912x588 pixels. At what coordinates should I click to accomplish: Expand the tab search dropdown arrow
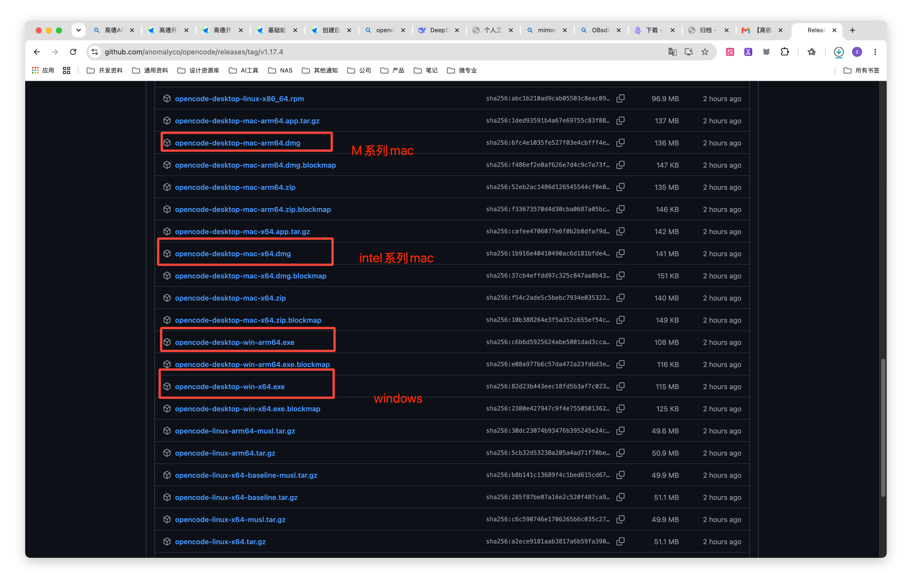78,30
